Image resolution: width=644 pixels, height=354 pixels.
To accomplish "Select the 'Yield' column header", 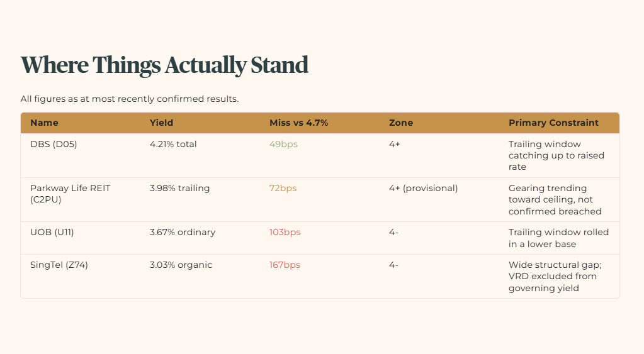I will click(x=161, y=123).
